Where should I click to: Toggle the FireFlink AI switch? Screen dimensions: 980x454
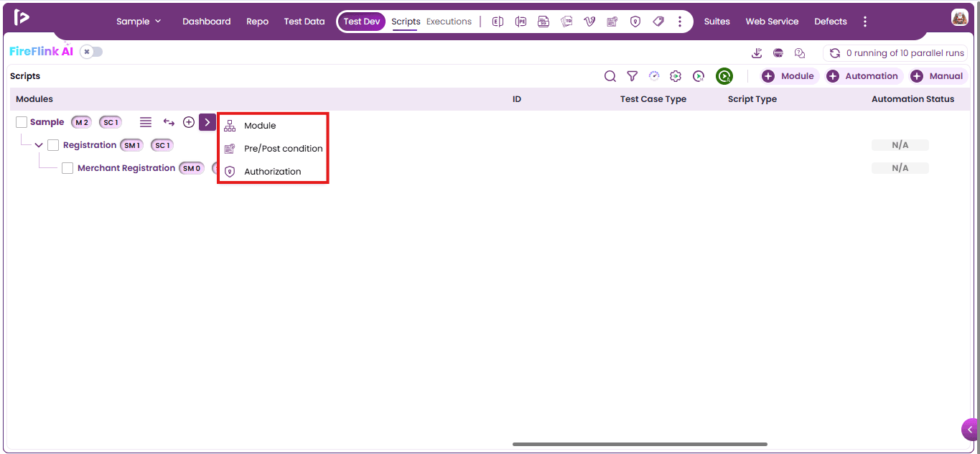(x=91, y=52)
